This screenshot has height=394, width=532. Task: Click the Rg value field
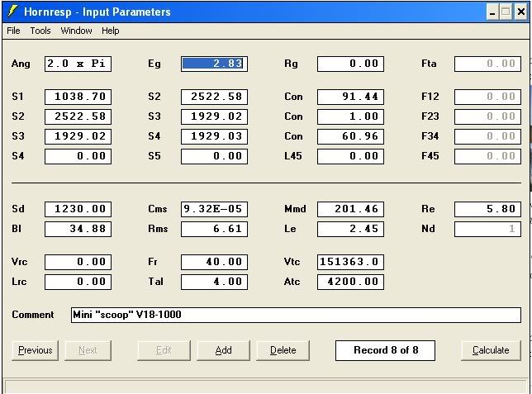click(350, 64)
